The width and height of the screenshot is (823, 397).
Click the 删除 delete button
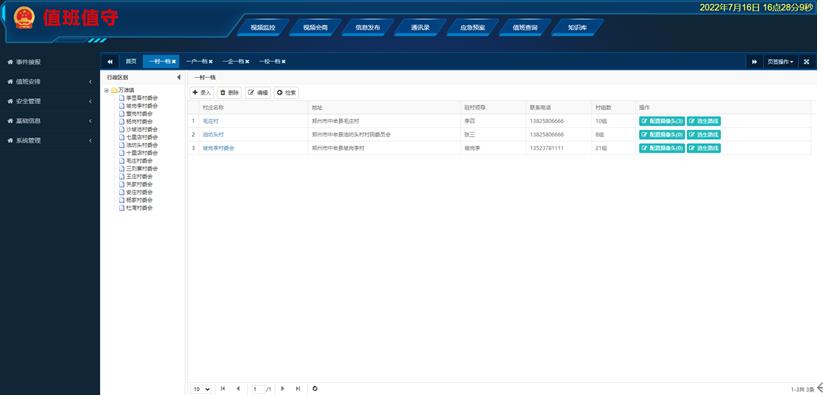pyautogui.click(x=229, y=92)
